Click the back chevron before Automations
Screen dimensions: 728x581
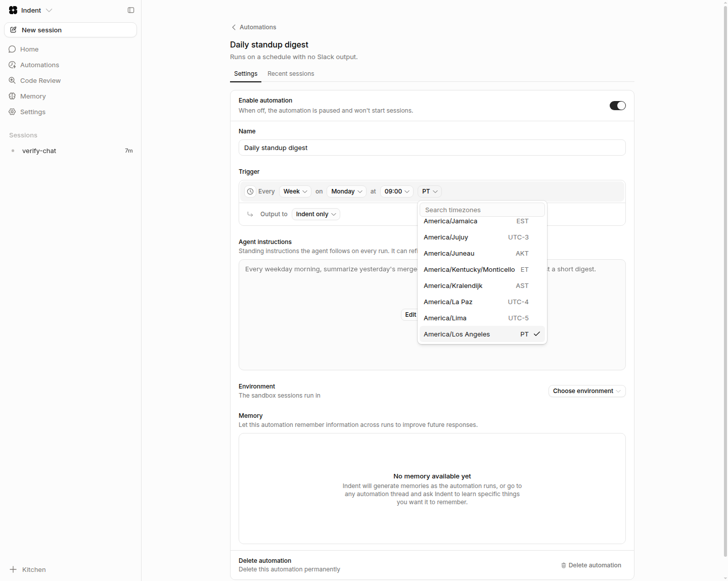tap(234, 27)
